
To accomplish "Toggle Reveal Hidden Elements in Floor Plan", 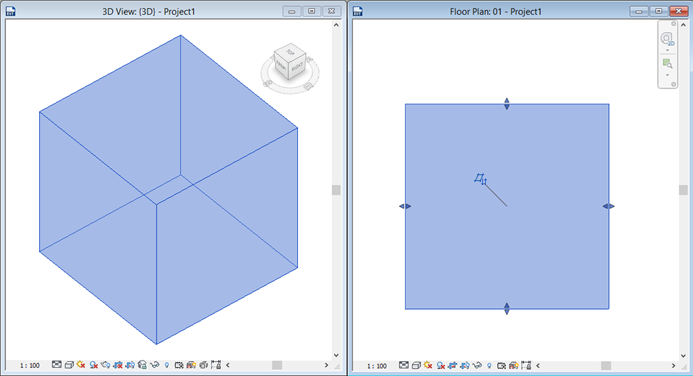I will [489, 365].
